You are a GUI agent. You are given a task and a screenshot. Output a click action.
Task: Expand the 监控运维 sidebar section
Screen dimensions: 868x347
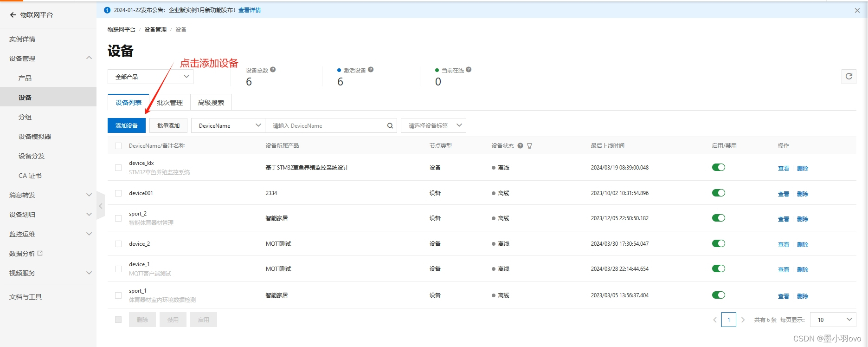click(x=89, y=234)
